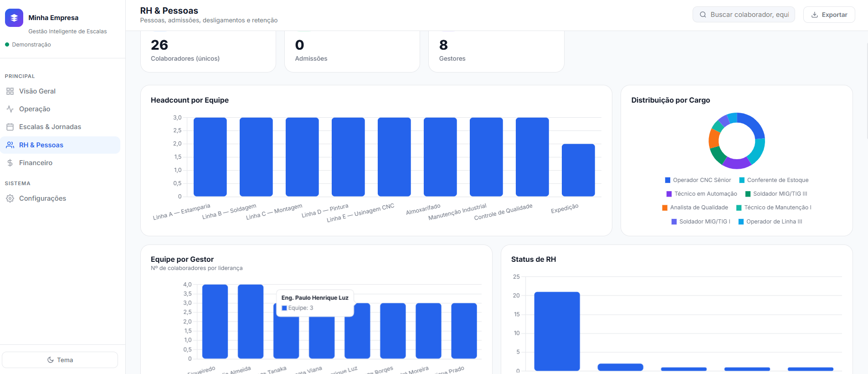
Task: Open Configurações gear icon
Action: click(10, 198)
